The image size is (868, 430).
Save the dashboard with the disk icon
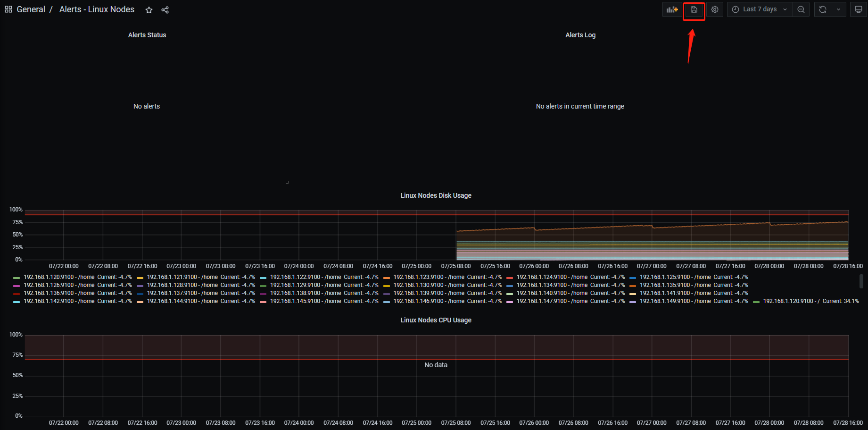point(694,9)
